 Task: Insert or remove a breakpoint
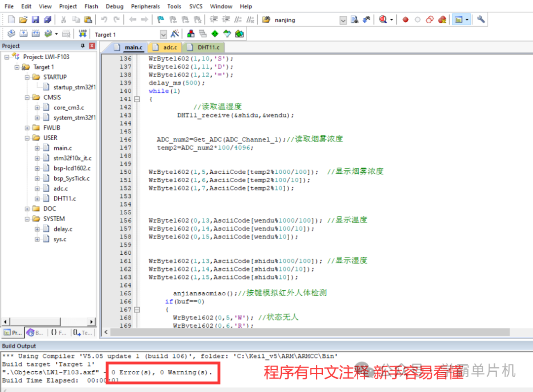(405, 19)
